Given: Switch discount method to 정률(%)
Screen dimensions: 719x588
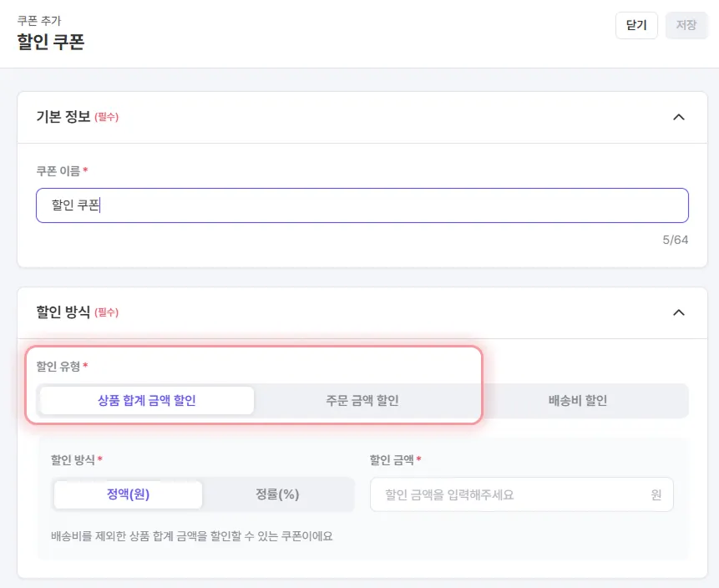Looking at the screenshot, I should coord(277,494).
